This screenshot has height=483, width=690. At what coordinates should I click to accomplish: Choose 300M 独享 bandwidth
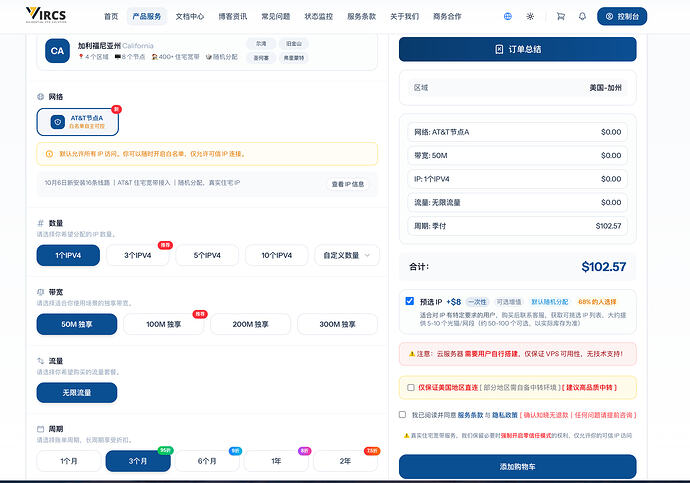tap(338, 324)
